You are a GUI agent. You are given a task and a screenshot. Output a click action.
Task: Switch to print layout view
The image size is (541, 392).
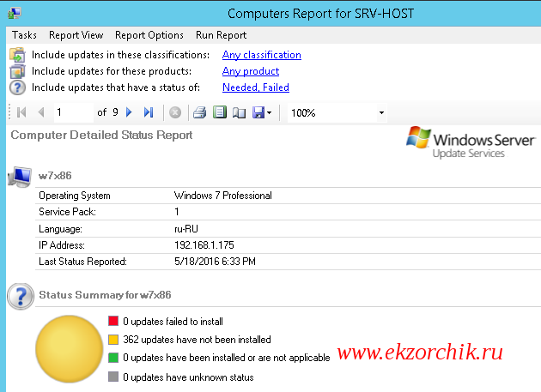click(x=220, y=112)
